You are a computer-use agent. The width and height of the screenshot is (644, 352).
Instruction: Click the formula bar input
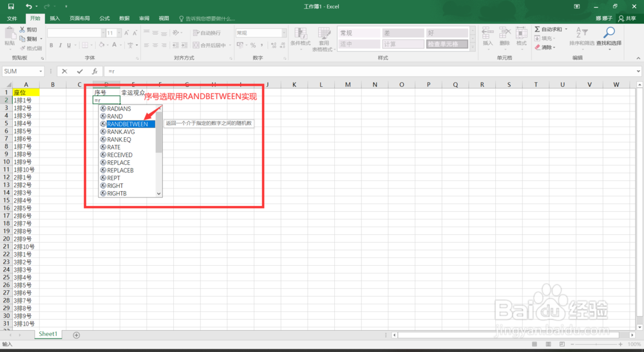click(370, 71)
